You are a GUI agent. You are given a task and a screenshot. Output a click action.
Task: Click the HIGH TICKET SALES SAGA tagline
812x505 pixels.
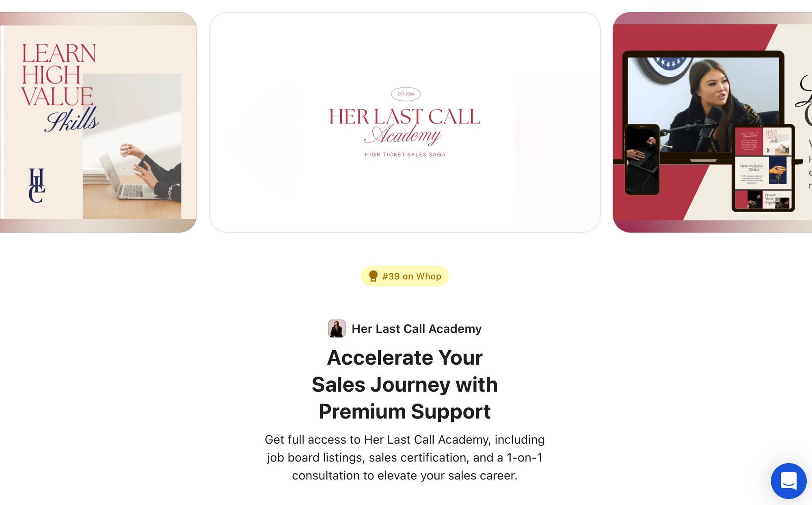pos(405,154)
